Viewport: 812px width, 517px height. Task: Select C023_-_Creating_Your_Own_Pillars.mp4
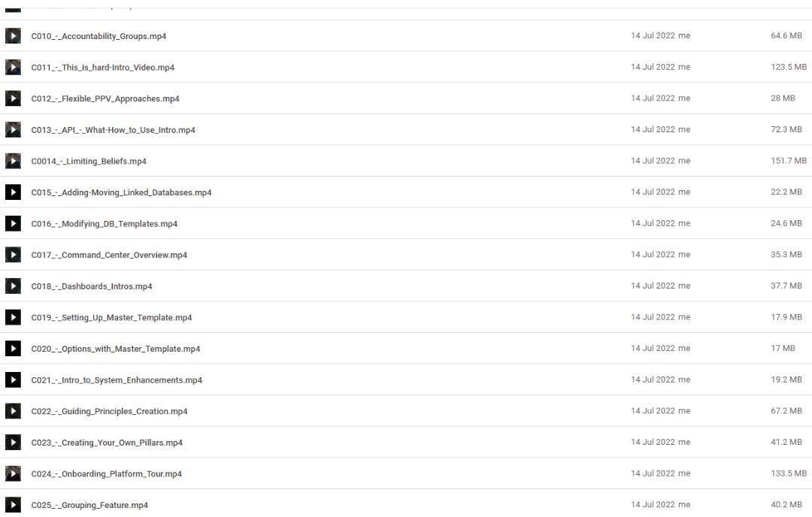coord(107,443)
